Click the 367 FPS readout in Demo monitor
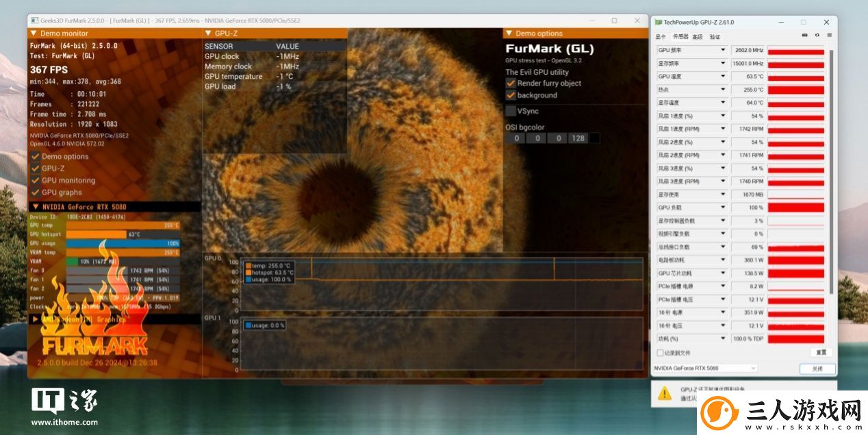The image size is (868, 435). tap(48, 70)
